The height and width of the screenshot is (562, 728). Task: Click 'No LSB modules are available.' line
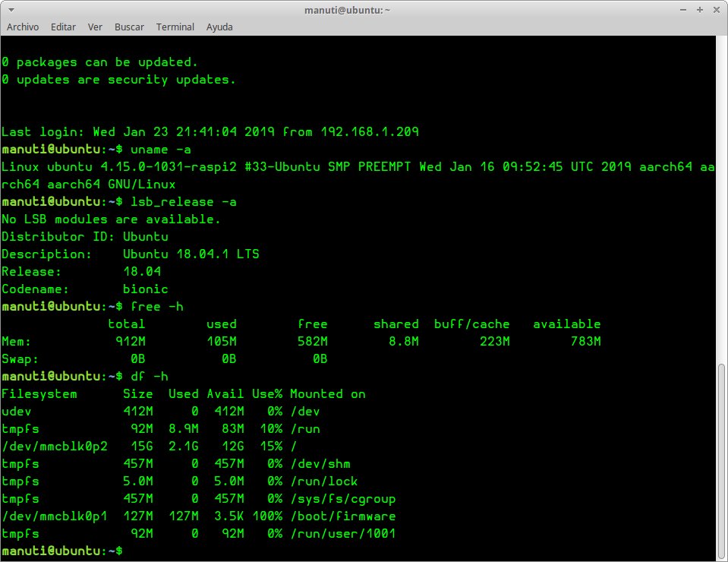[111, 219]
